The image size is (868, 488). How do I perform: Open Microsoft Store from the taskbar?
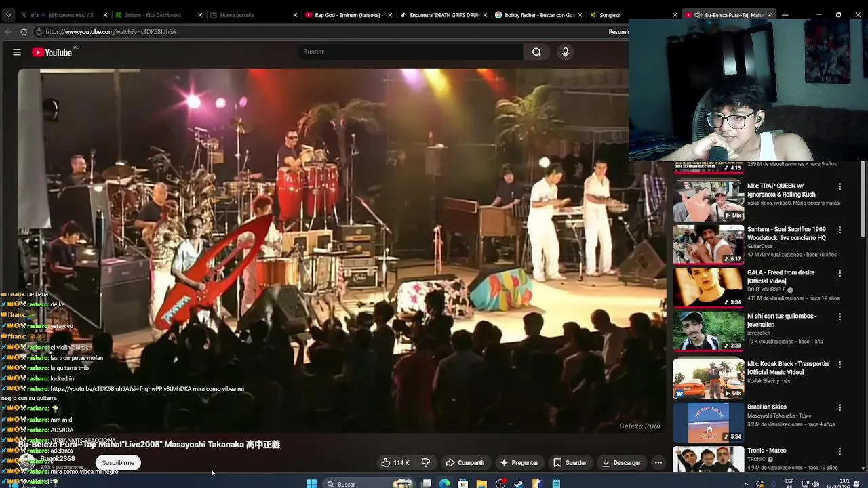coord(462,484)
